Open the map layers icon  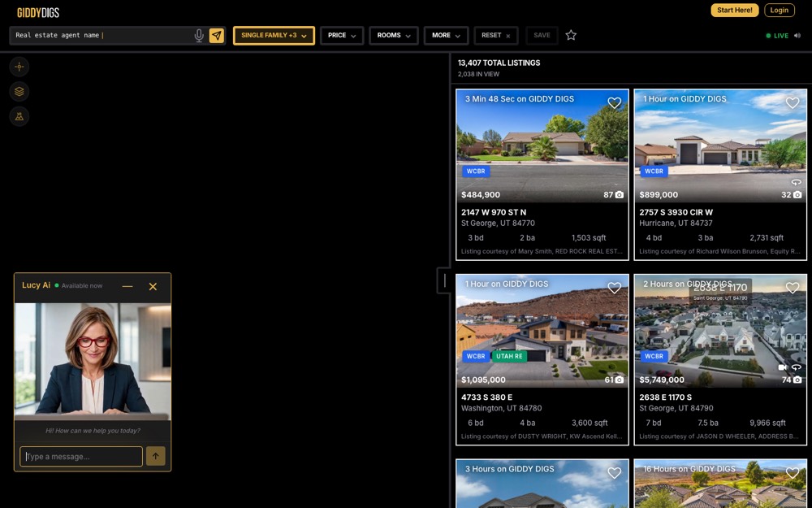pyautogui.click(x=19, y=92)
